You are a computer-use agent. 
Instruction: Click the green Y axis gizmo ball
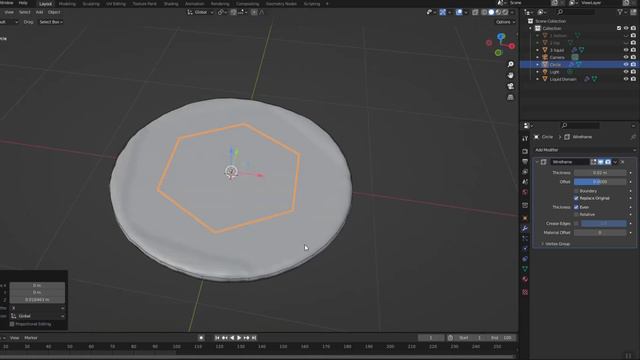(498, 53)
